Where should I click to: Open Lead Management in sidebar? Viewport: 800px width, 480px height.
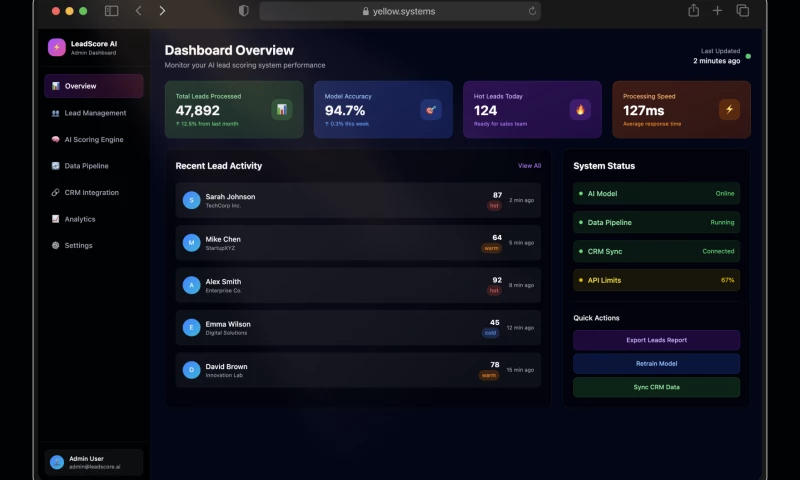(x=94, y=113)
